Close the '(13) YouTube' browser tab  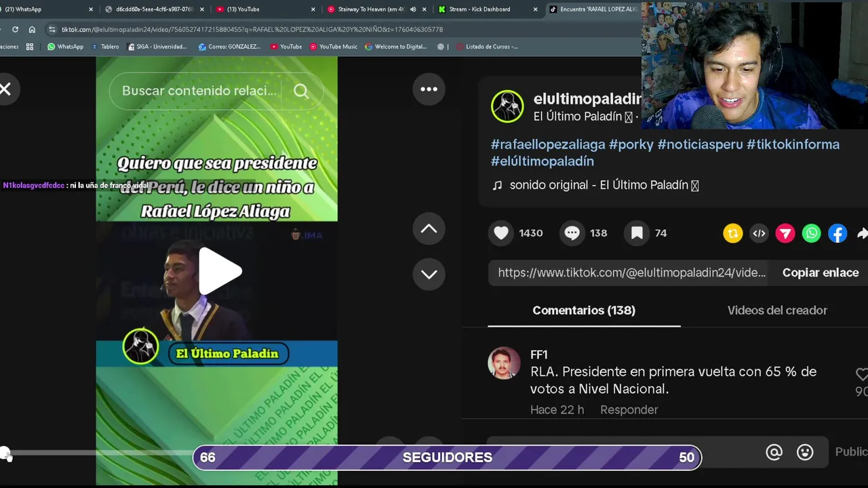[313, 9]
